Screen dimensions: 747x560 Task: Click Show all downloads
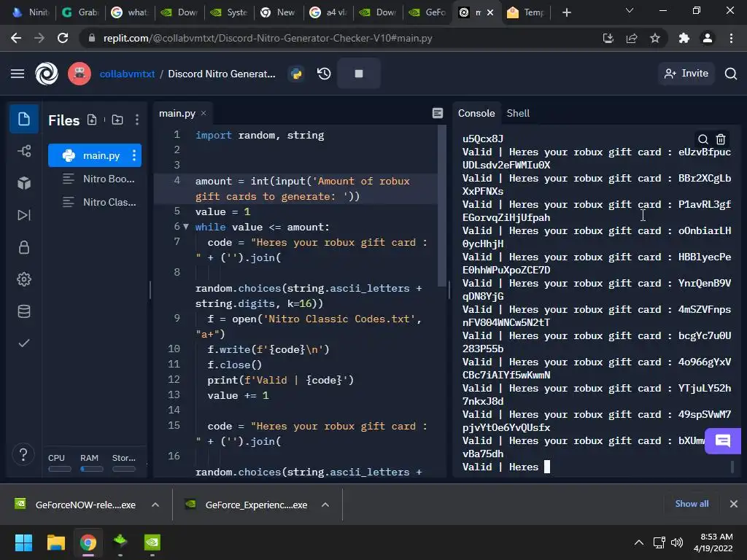692,504
